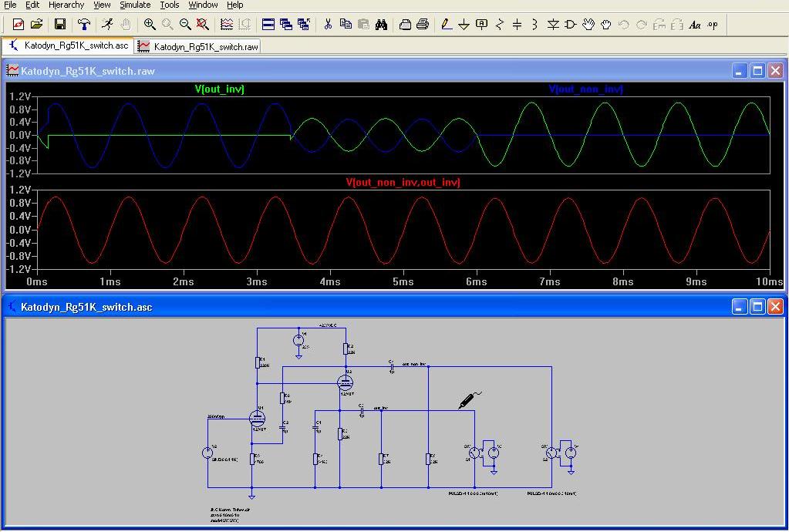
Task: Open the Control Panel hammer icon
Action: [x=84, y=24]
